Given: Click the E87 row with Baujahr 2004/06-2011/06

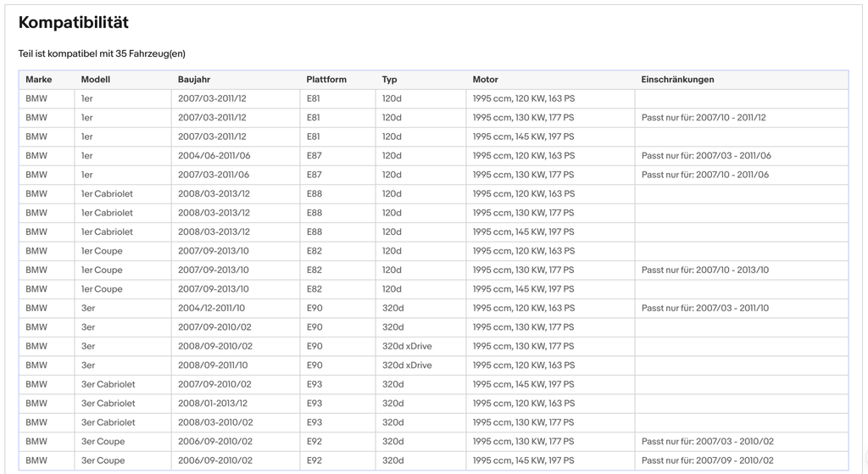Looking at the screenshot, I should point(433,156).
